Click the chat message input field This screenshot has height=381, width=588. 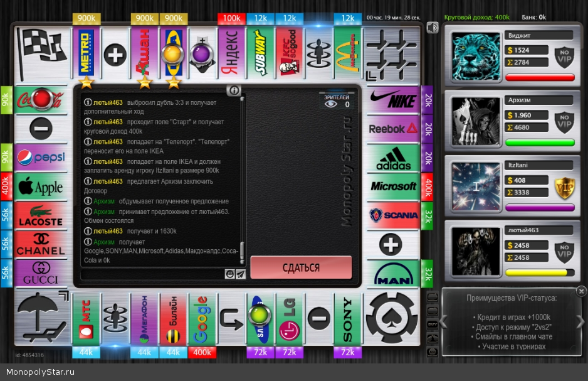click(x=153, y=274)
